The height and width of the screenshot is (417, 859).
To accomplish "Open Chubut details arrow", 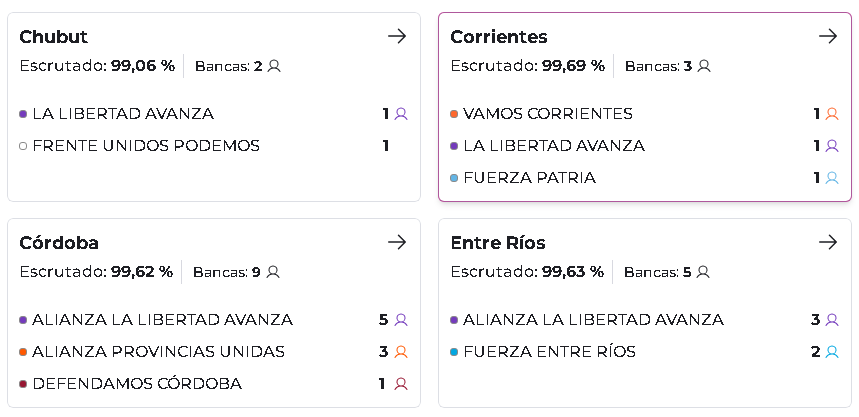I will 397,36.
